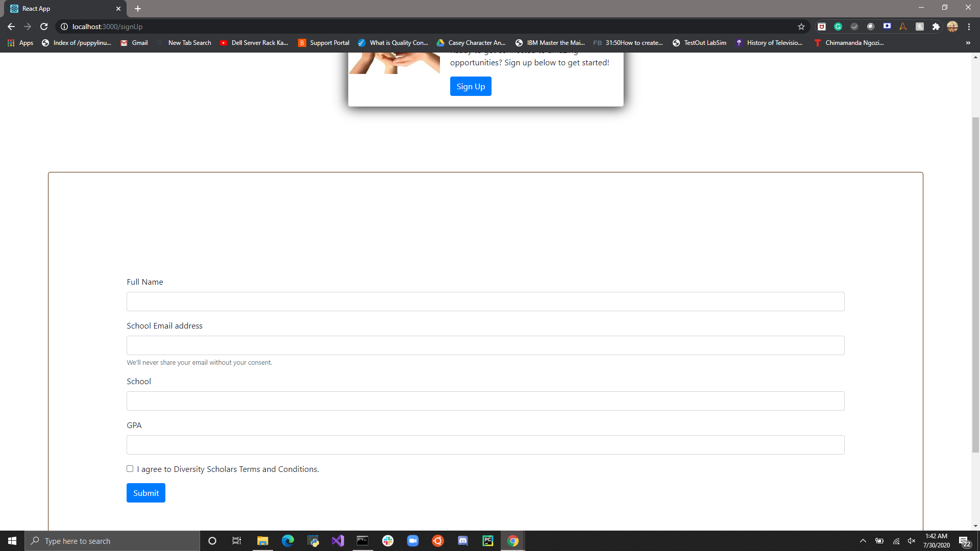Open Chrome's three-dot menu

click(x=969, y=27)
